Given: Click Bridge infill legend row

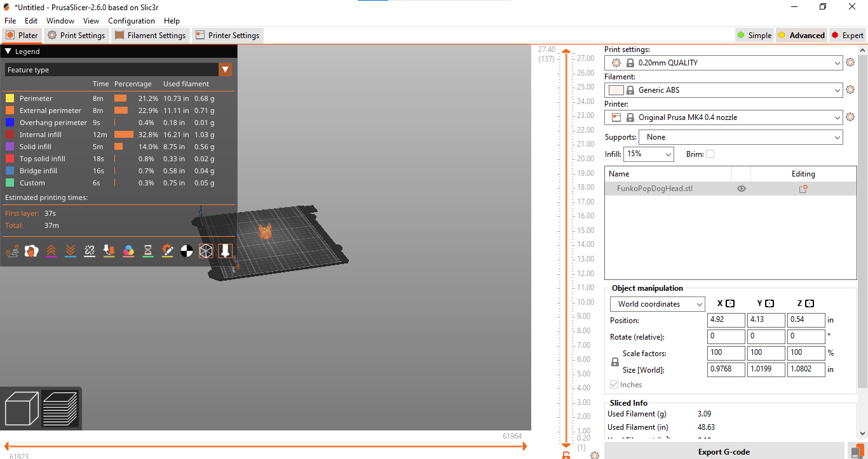Looking at the screenshot, I should 118,171.
